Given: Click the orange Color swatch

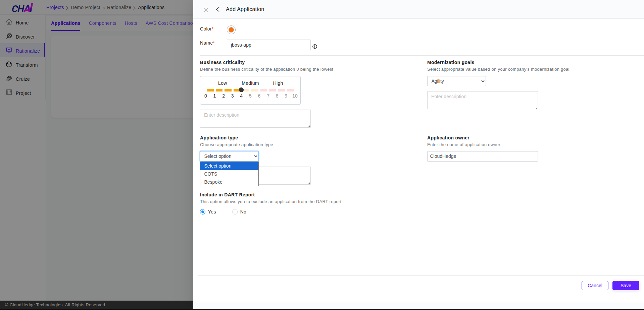Looking at the screenshot, I should pos(231,29).
